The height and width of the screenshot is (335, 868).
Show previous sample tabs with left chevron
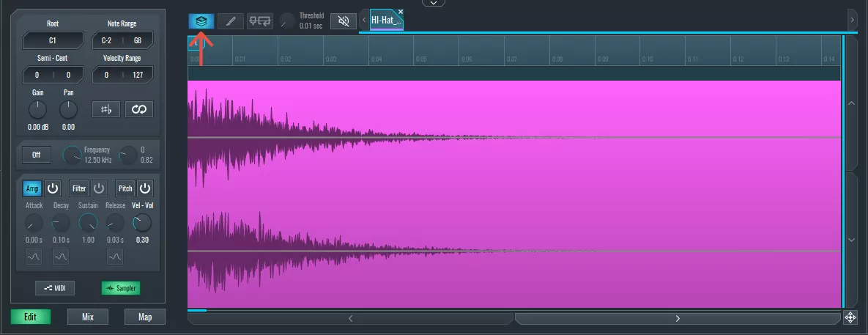pos(364,21)
